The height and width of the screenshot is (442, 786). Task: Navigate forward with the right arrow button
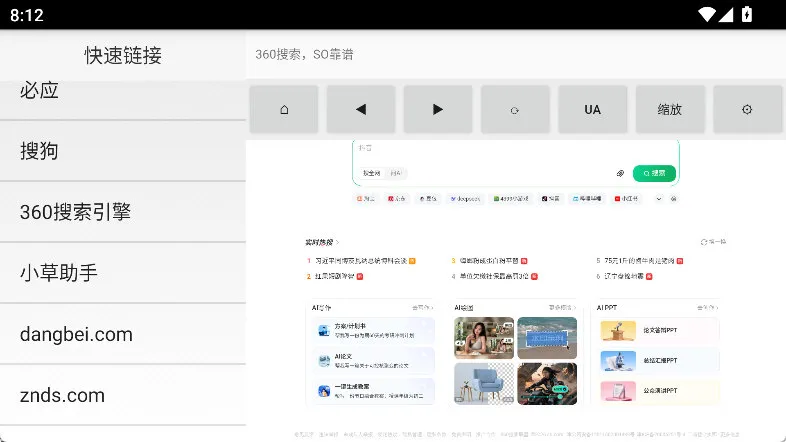pos(438,109)
